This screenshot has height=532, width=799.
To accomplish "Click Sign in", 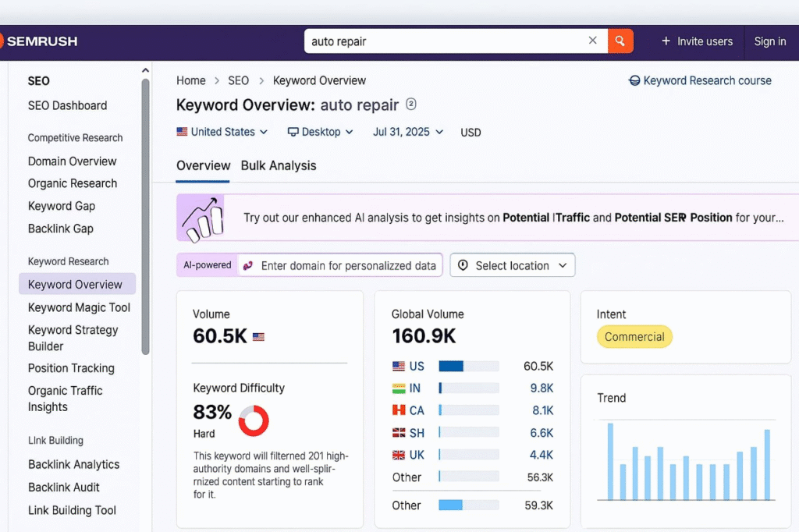I will (x=770, y=41).
